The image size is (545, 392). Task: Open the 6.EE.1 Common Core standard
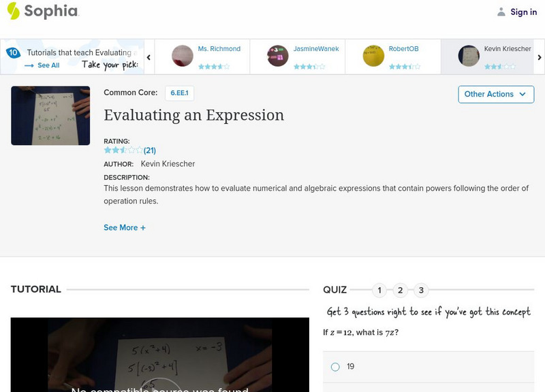point(178,93)
